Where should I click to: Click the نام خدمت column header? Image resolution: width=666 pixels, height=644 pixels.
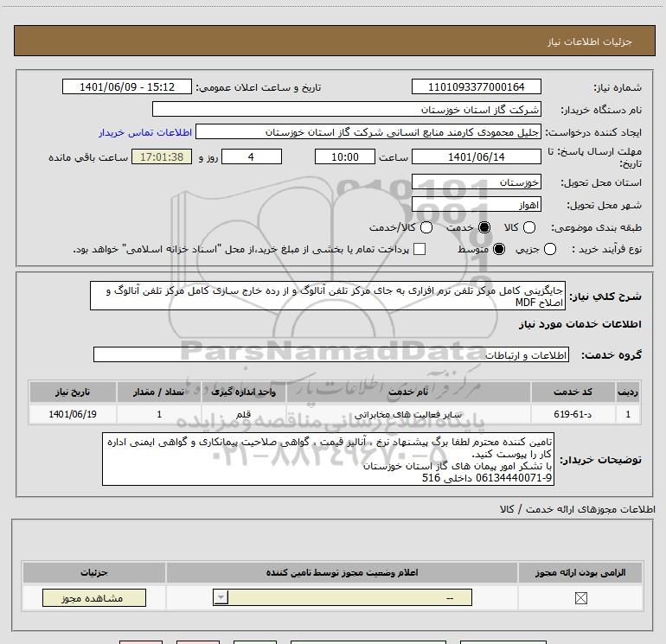pyautogui.click(x=408, y=392)
